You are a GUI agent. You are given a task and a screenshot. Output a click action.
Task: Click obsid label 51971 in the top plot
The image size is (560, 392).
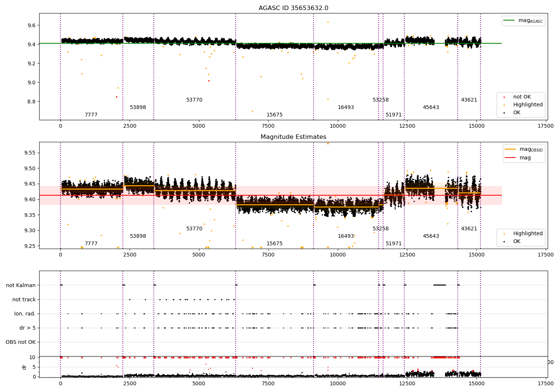point(394,115)
